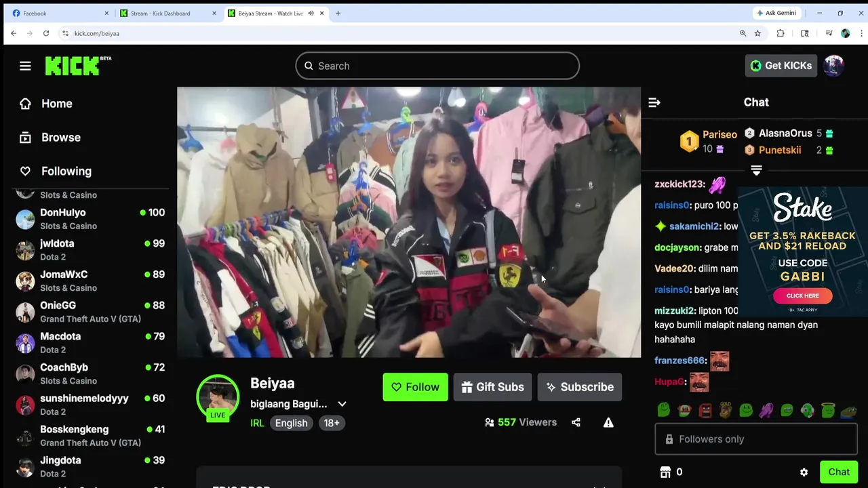Open the zoom magnifier in address bar

tap(743, 33)
